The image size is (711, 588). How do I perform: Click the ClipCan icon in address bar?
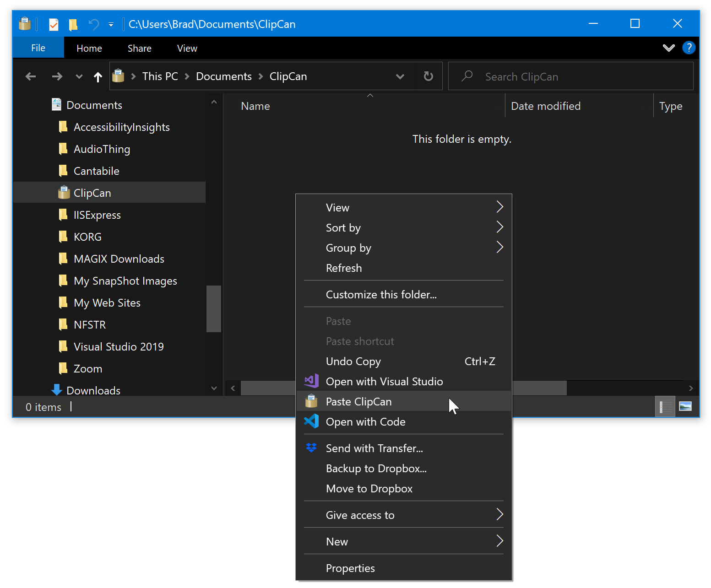click(x=118, y=76)
